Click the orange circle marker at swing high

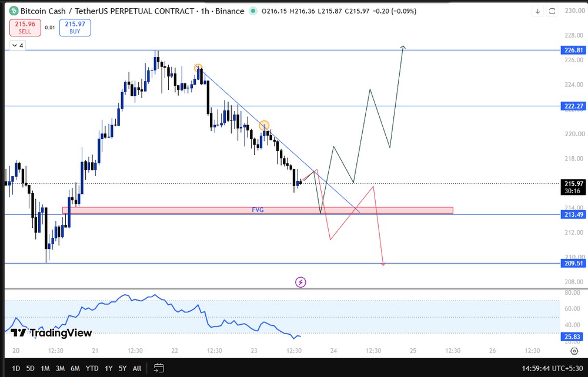[198, 68]
